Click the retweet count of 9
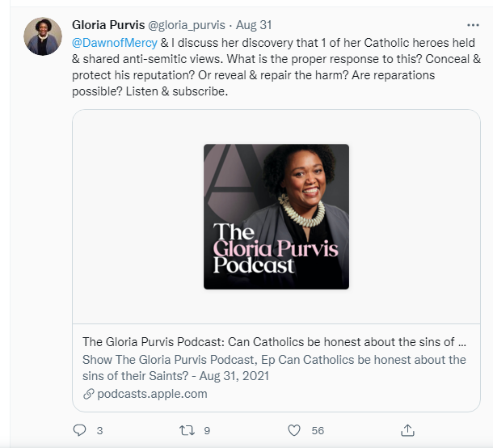This screenshot has width=493, height=448. 207,431
